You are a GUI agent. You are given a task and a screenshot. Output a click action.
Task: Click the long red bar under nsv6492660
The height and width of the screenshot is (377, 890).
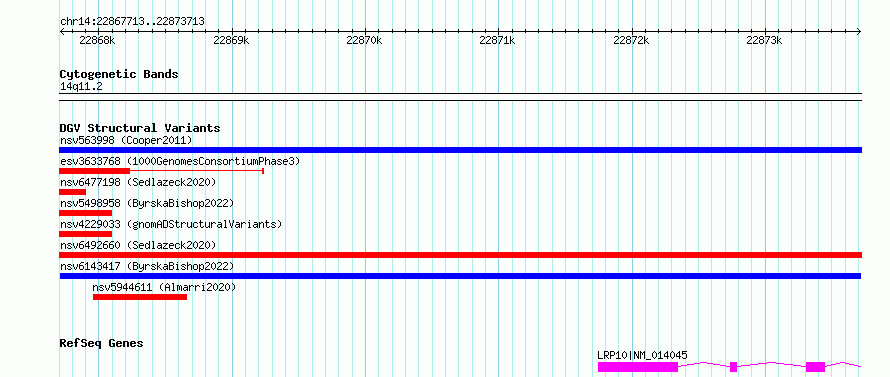[x=460, y=255]
